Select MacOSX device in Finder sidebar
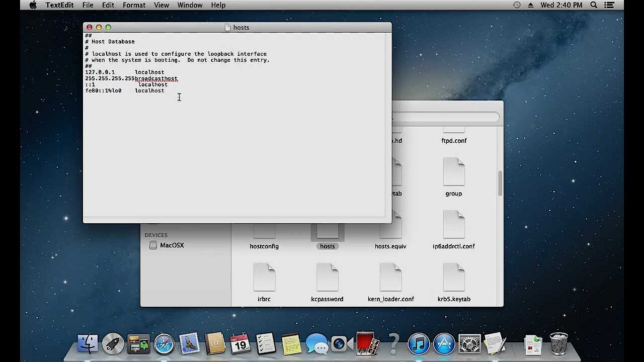 tap(167, 245)
